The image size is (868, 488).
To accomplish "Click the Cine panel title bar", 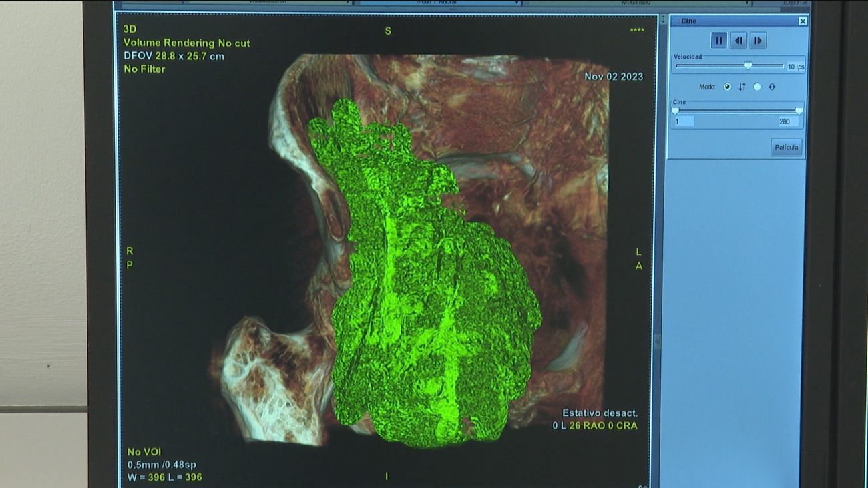I will (689, 21).
